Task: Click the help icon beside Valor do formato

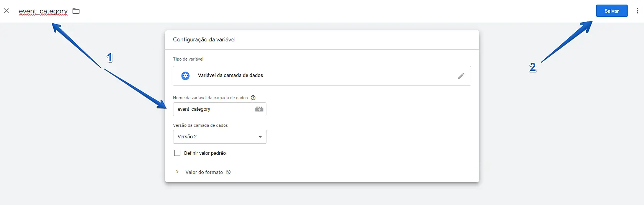Action: point(228,172)
